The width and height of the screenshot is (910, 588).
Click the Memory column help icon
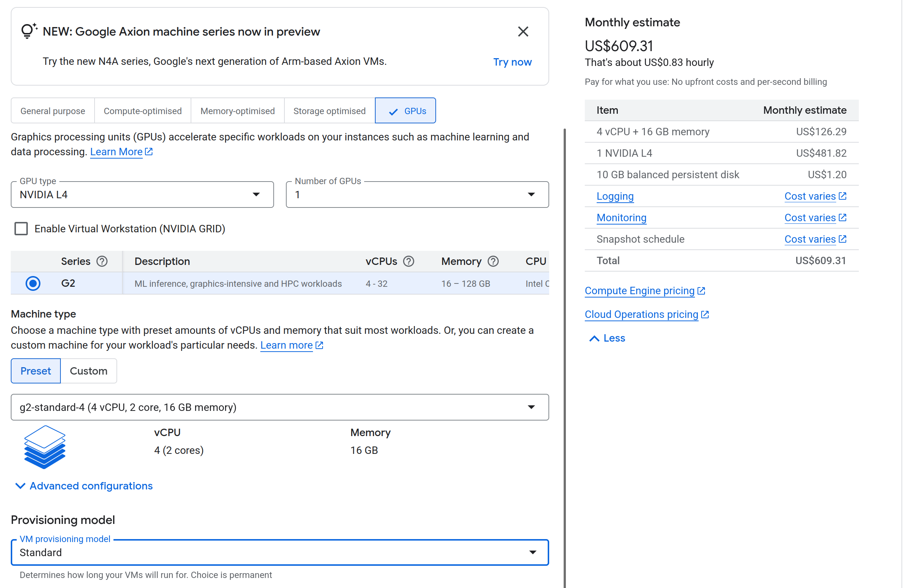(x=493, y=261)
